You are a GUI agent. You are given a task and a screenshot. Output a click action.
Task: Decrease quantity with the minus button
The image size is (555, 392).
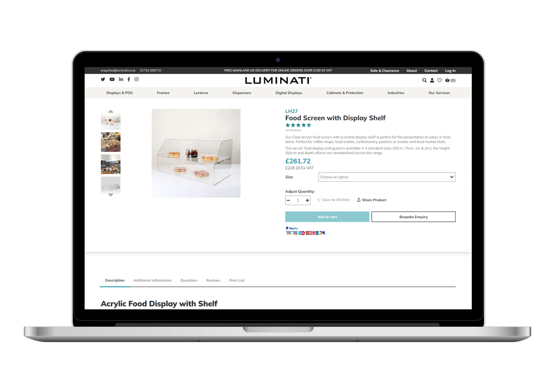pyautogui.click(x=289, y=200)
